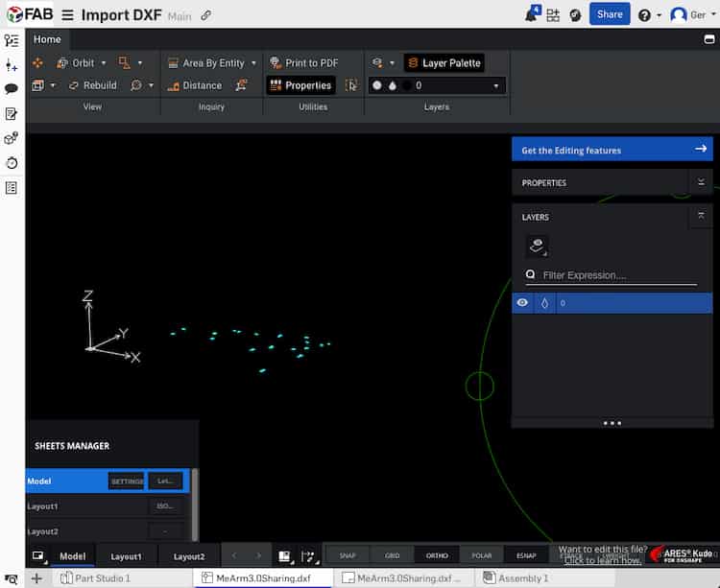Select the quick select utility icon

[x=351, y=85]
